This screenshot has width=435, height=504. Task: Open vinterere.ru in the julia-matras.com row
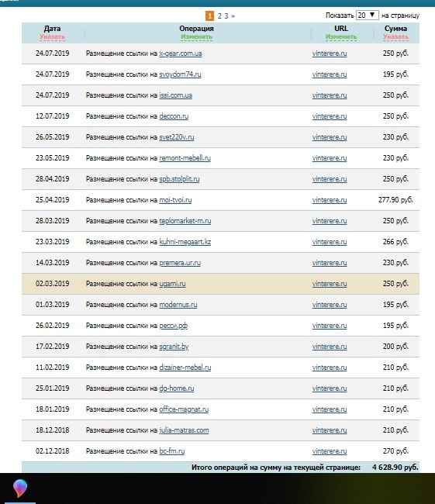click(330, 430)
